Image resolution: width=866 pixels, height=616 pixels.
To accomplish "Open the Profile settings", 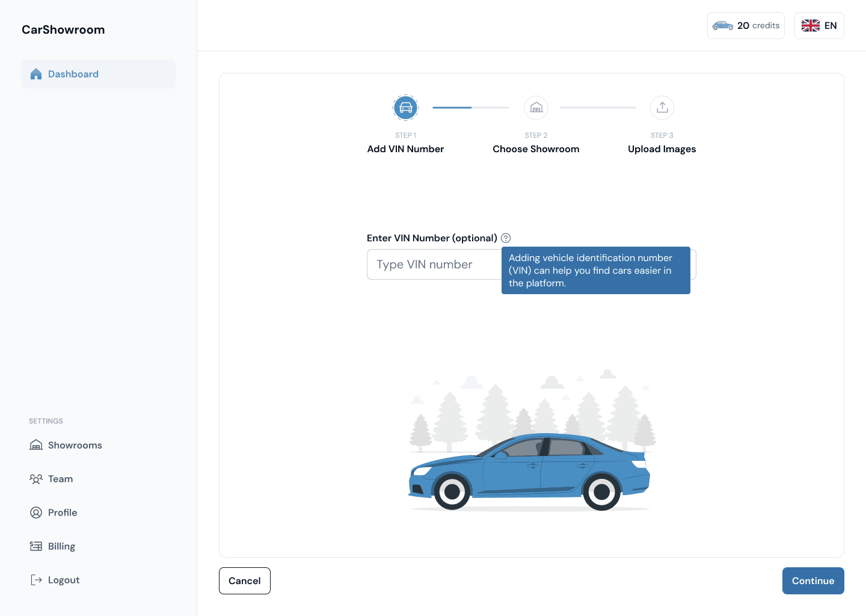I will (54, 513).
